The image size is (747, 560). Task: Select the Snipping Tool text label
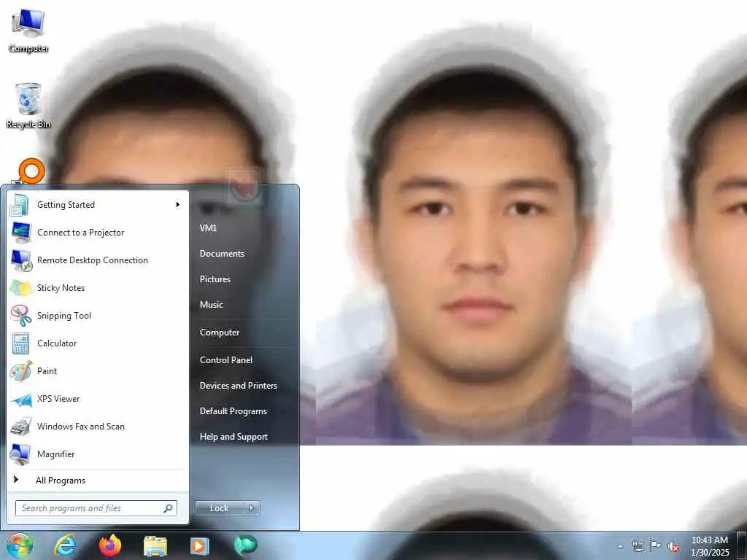click(64, 316)
